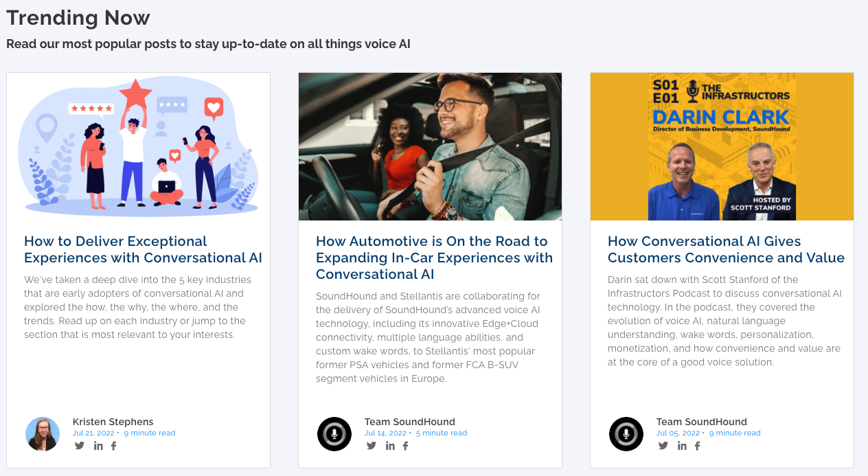Click the in-car driver photo on the middle card
The image size is (868, 476).
[x=430, y=146]
